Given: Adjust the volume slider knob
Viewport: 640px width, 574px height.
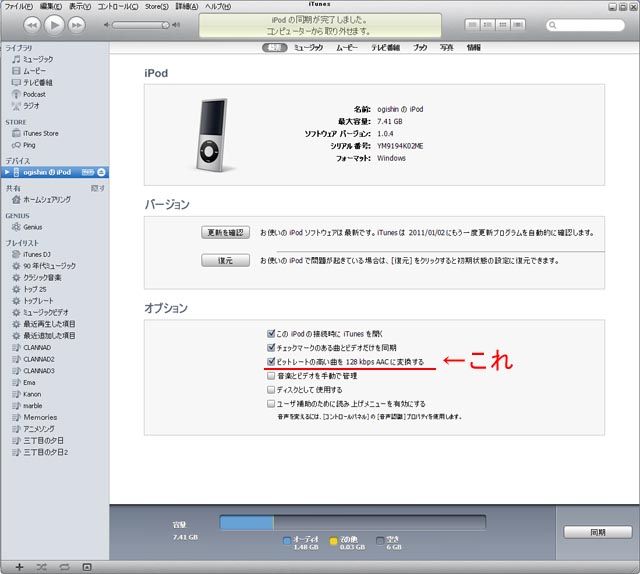Looking at the screenshot, I should click(165, 25).
